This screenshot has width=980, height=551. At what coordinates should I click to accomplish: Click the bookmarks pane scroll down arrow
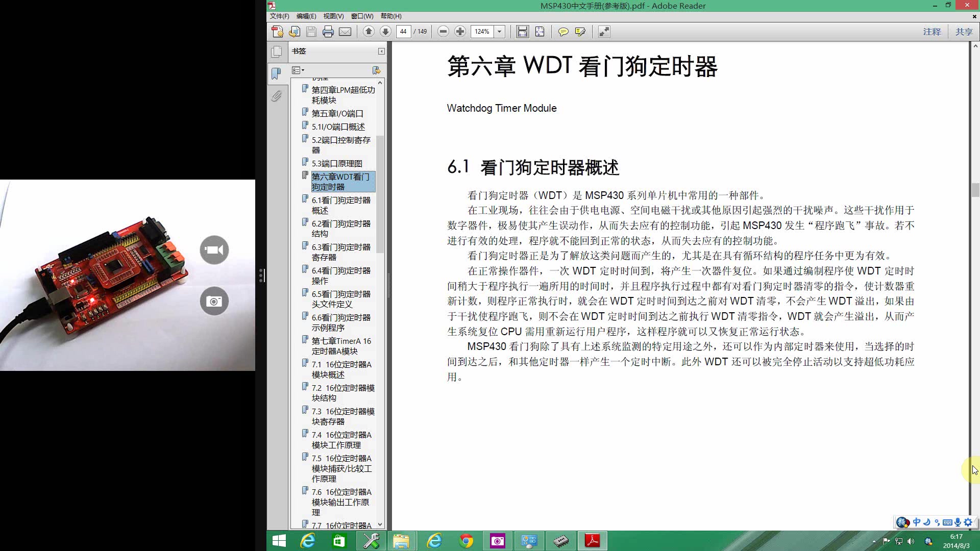[x=380, y=524]
